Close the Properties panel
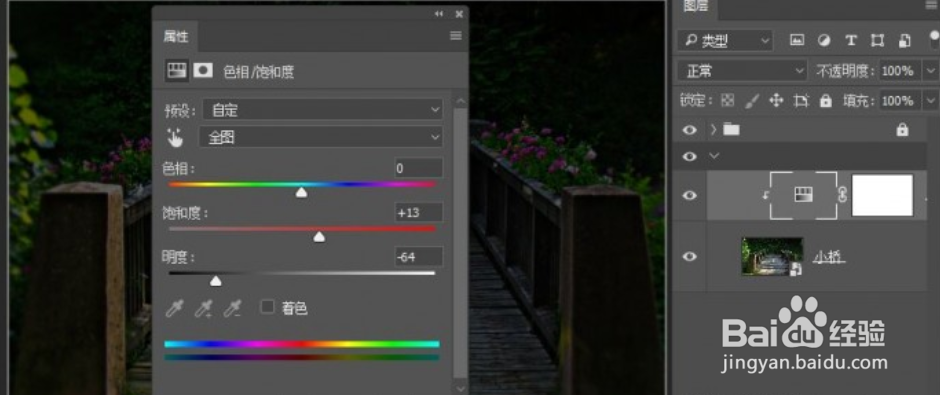The height and width of the screenshot is (395, 940). (x=459, y=14)
